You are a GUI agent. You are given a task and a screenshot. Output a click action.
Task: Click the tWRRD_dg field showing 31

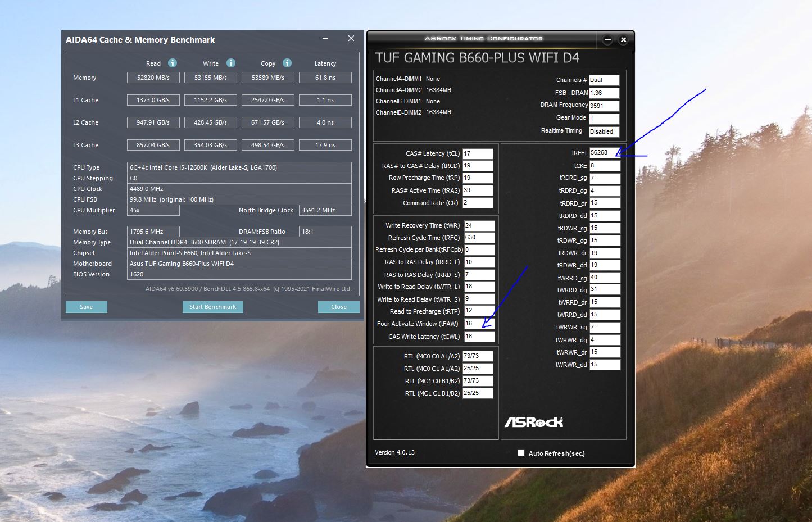click(x=605, y=290)
